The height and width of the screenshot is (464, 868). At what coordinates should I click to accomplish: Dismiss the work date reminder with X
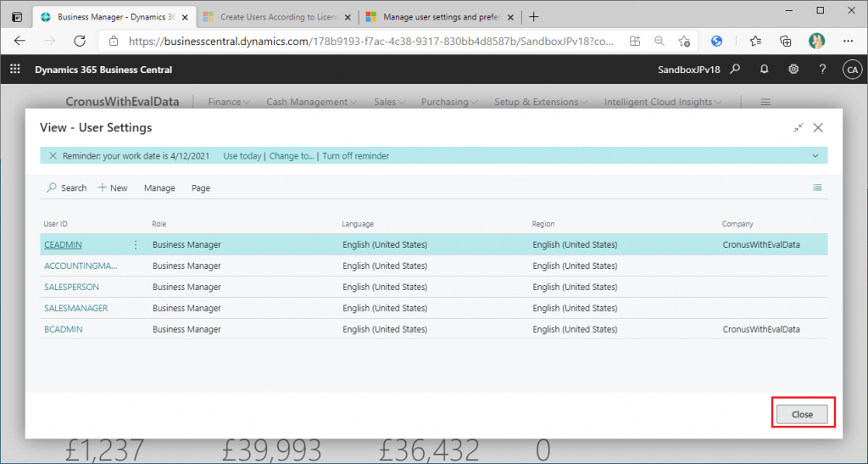(53, 155)
